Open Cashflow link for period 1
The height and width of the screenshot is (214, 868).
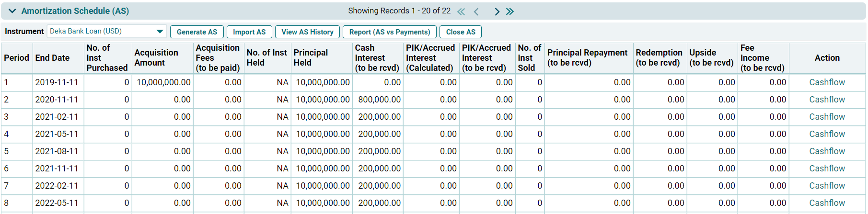tap(827, 82)
